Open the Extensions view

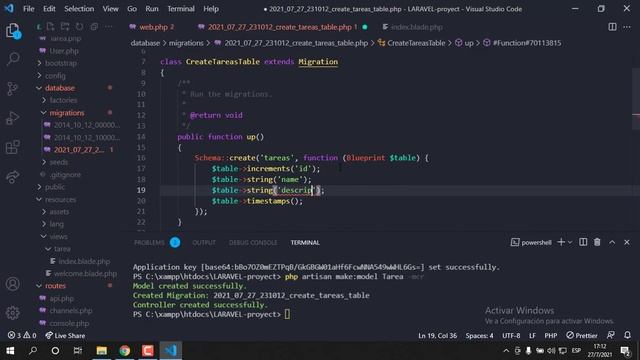point(13,147)
